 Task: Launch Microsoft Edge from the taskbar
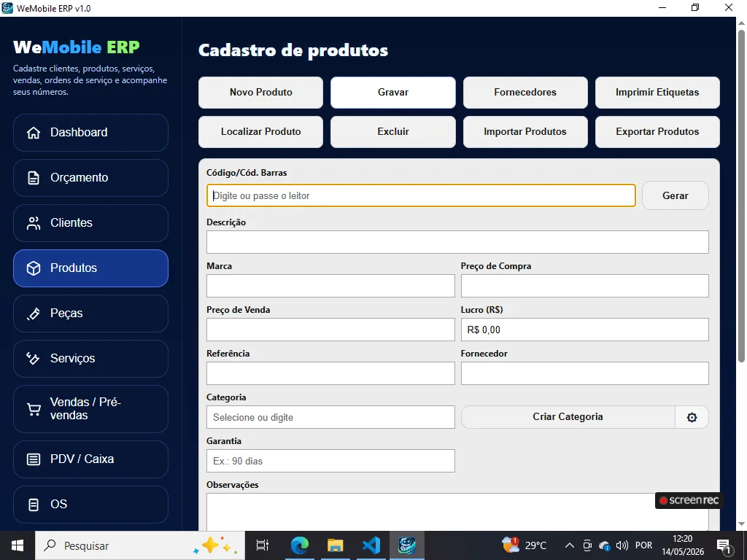coord(300,545)
